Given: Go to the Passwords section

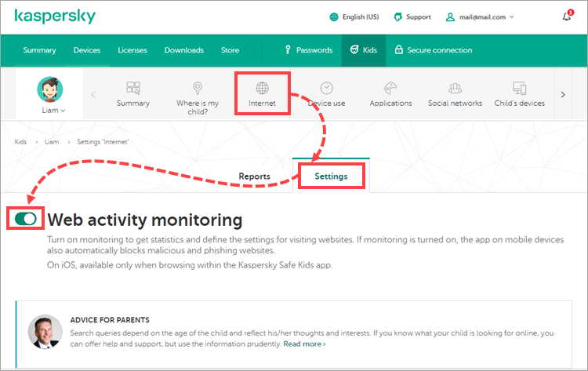Looking at the screenshot, I should point(307,50).
